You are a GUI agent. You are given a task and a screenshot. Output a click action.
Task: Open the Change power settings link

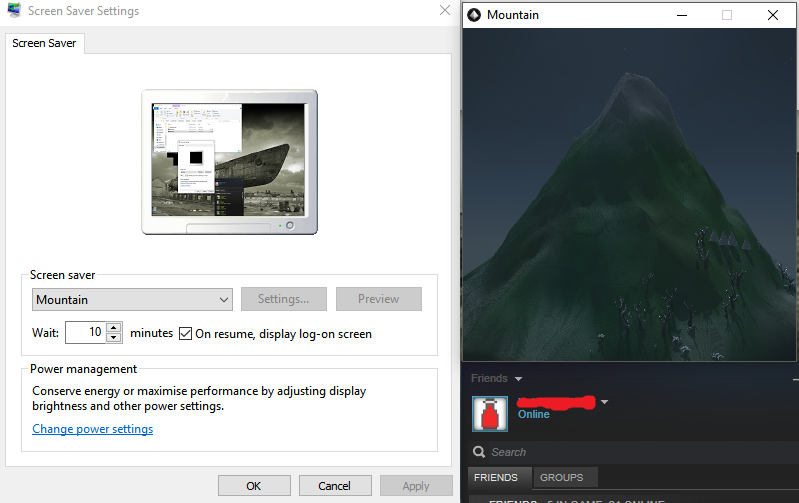tap(93, 429)
